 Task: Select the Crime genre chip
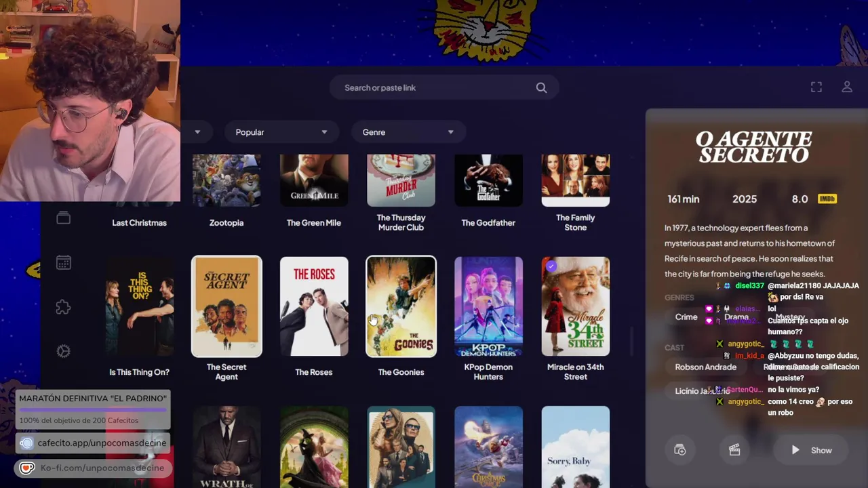tap(686, 317)
